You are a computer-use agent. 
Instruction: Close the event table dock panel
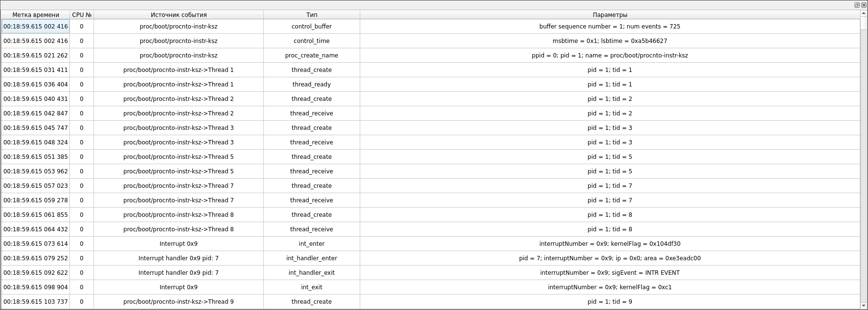tap(864, 5)
